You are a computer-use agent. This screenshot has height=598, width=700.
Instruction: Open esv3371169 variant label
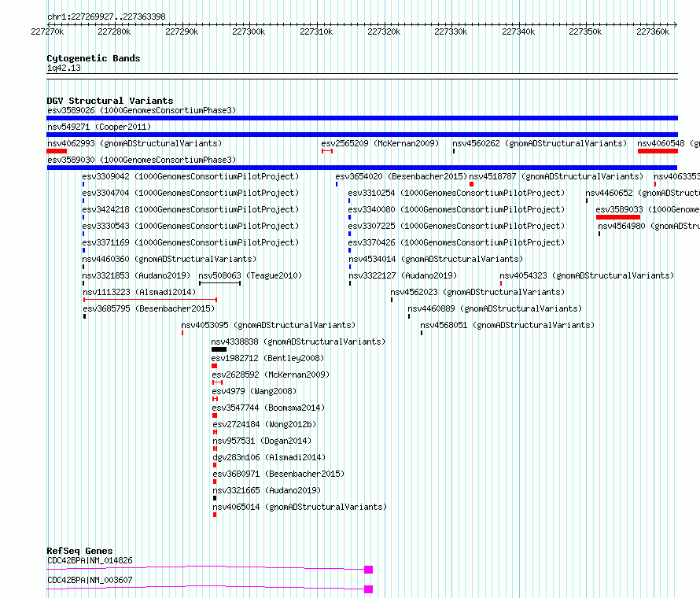(x=190, y=242)
